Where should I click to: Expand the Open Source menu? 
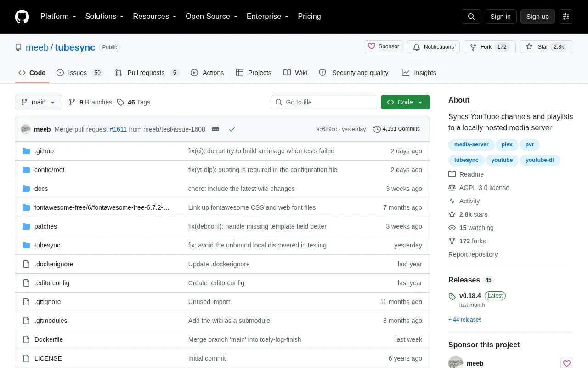tap(211, 17)
